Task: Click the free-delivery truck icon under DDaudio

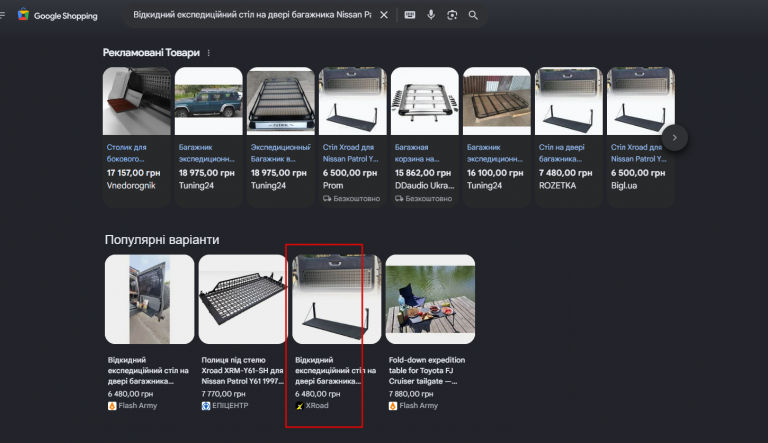Action: [x=399, y=198]
